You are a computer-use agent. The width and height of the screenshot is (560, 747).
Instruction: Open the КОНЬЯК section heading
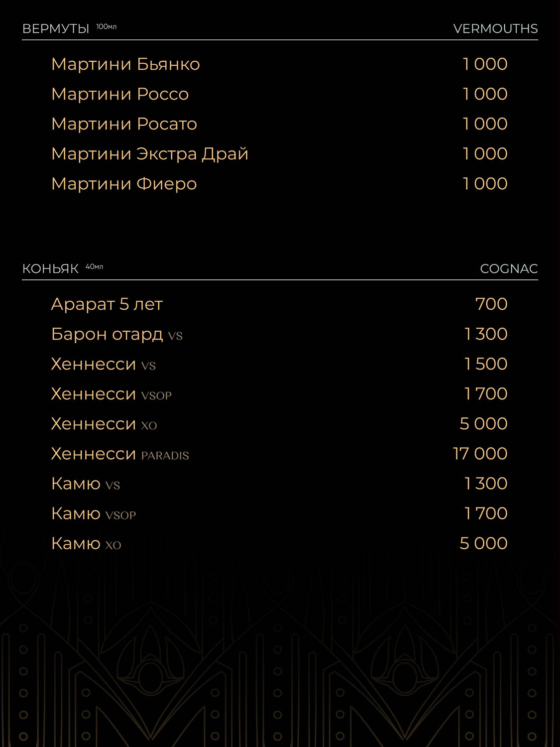50,268
